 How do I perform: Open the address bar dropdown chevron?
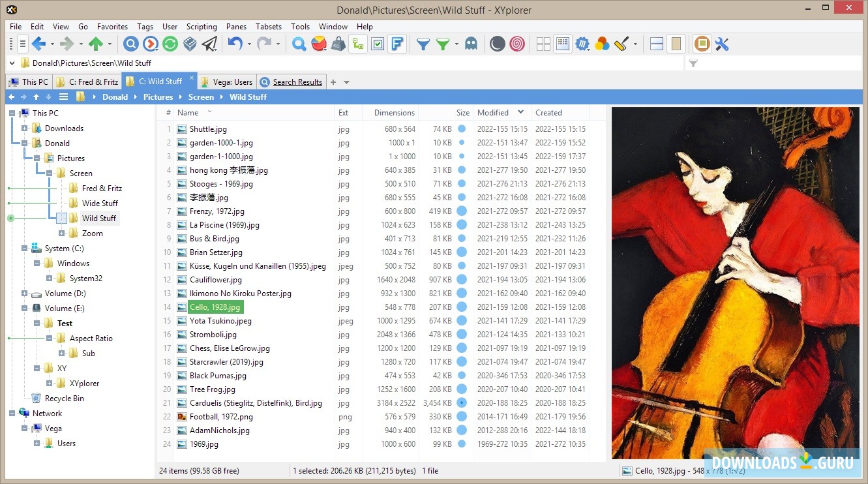click(12, 63)
